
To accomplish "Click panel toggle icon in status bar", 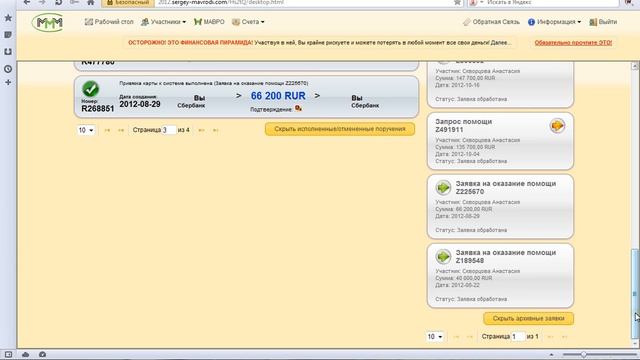I will click(x=8, y=354).
